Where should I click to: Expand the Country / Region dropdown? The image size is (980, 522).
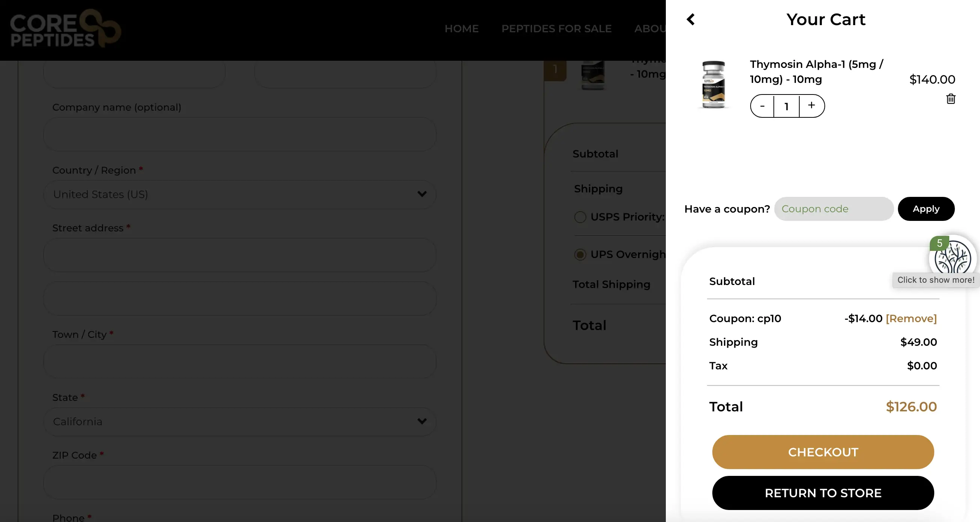[x=240, y=194]
